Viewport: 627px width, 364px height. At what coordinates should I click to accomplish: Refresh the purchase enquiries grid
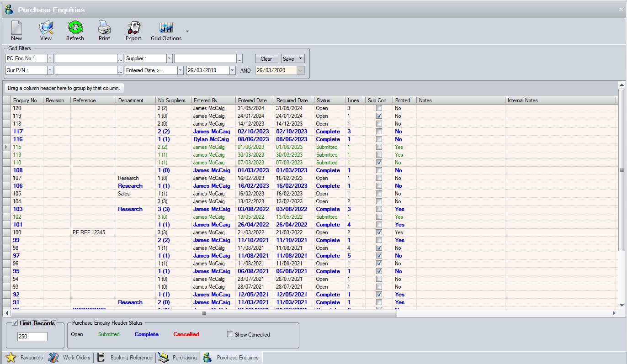[75, 31]
